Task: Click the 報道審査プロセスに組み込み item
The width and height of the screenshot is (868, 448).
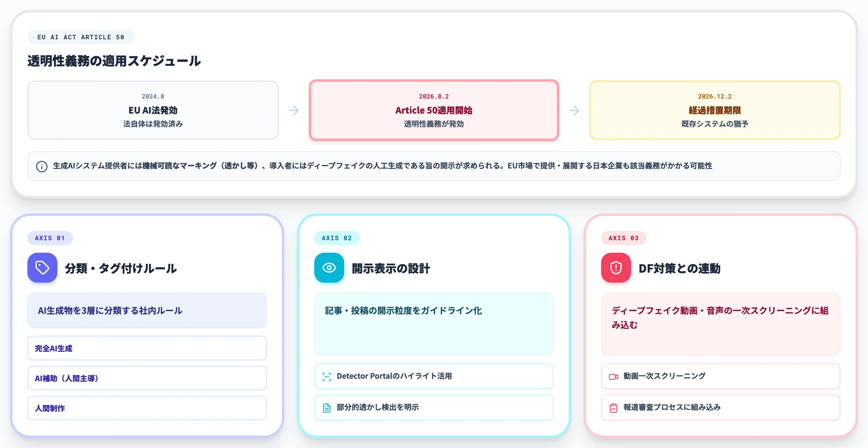Action: [721, 407]
